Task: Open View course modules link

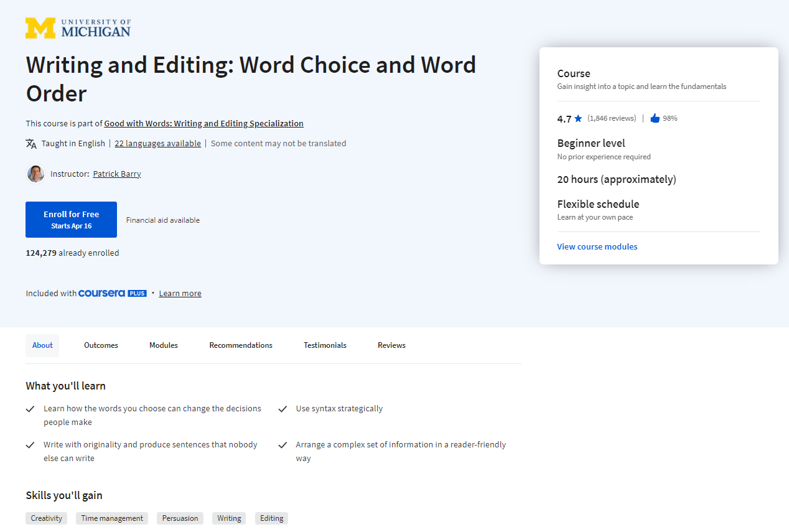Action: (597, 247)
